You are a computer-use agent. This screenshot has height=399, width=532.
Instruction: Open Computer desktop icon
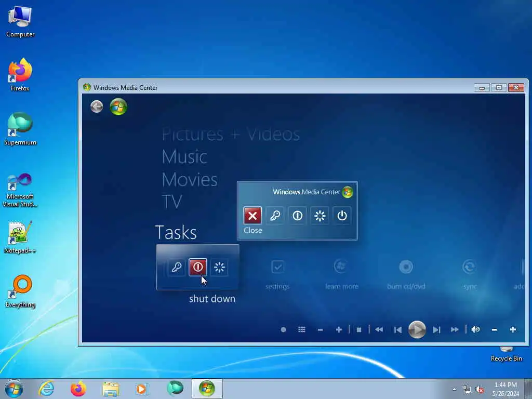pos(20,22)
